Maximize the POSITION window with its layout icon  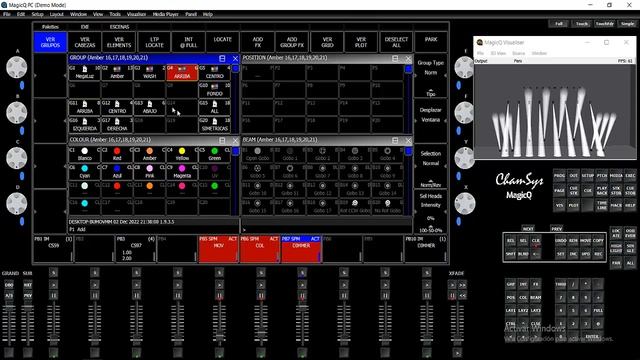395,58
